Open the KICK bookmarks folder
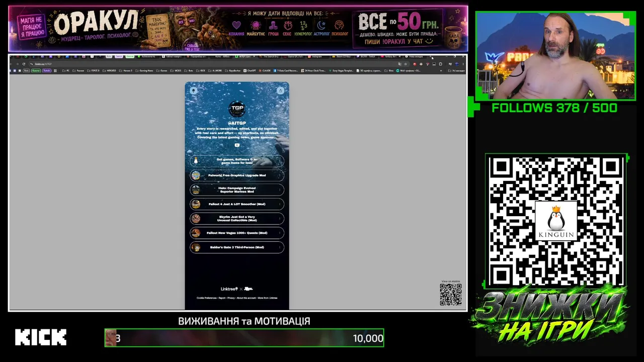The width and height of the screenshot is (644, 362). pyautogui.click(x=201, y=71)
